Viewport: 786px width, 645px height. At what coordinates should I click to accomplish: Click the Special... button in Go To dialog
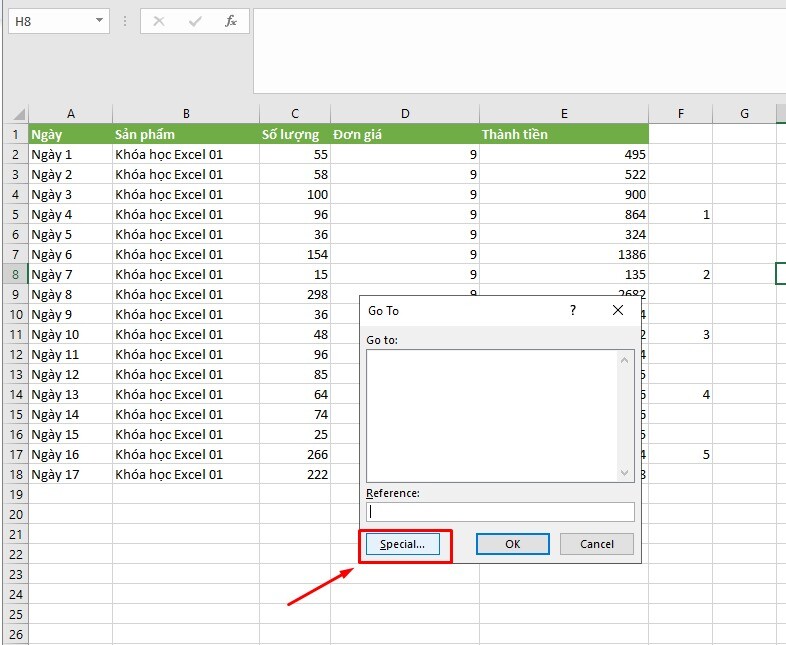(403, 544)
